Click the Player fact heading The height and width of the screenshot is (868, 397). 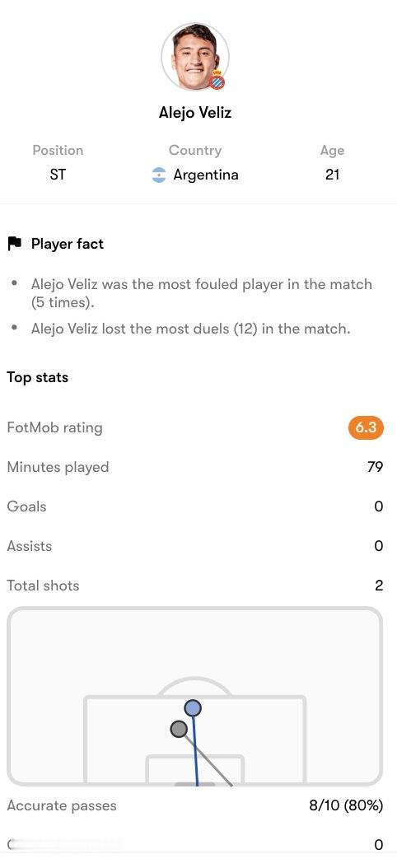point(67,244)
